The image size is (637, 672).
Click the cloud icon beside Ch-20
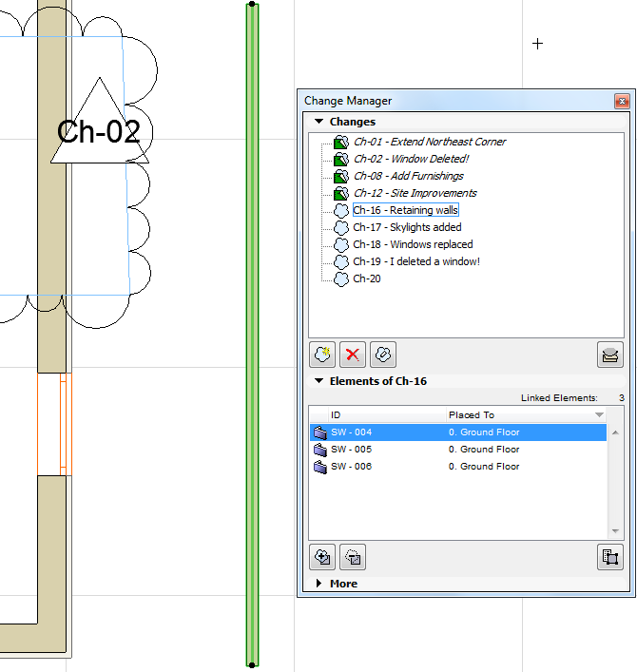click(341, 278)
